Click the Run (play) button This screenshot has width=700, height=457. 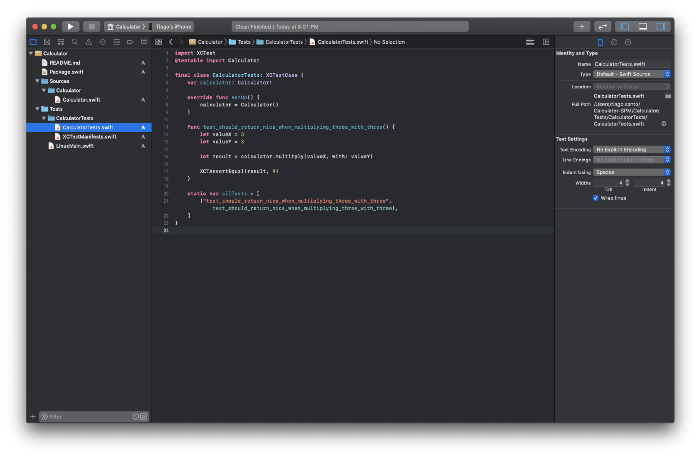[x=70, y=26]
